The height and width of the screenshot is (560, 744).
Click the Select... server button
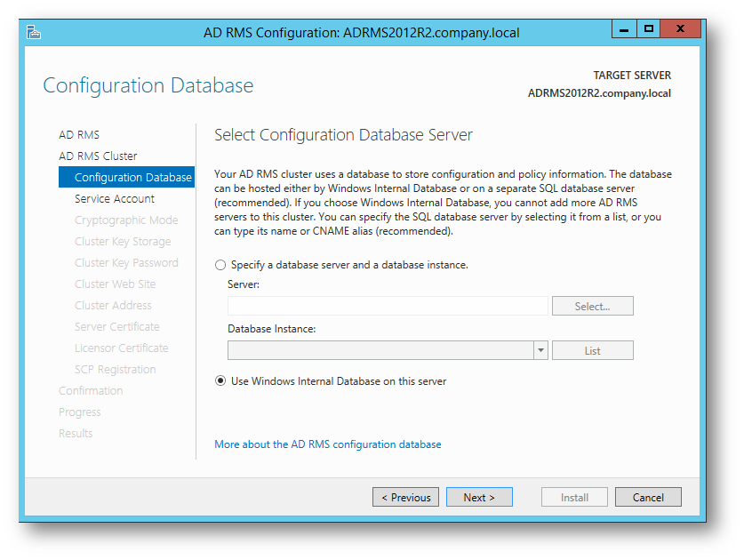pos(593,306)
